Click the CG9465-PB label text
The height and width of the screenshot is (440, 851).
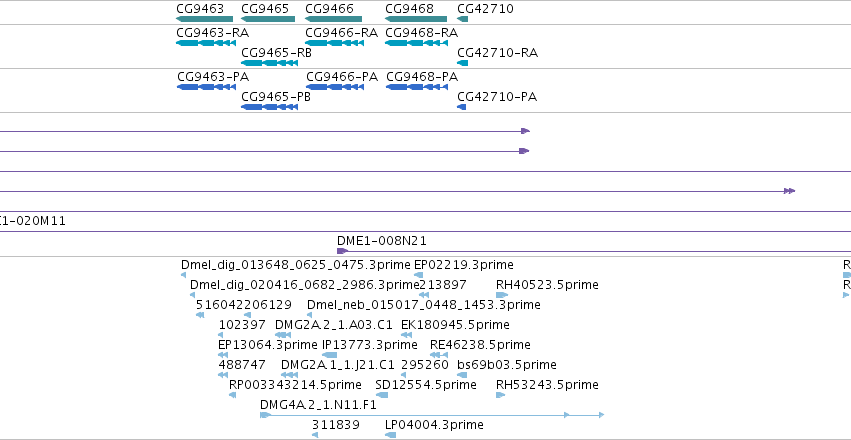(276, 97)
